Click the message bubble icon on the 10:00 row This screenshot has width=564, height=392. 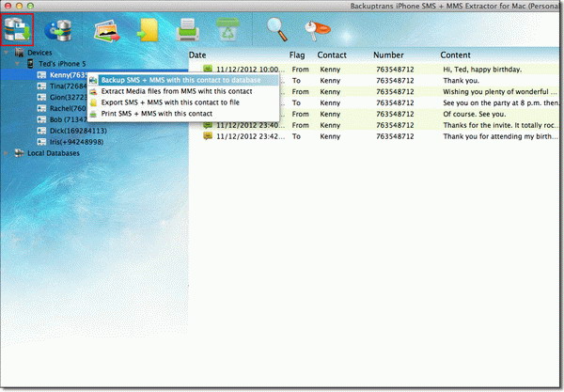point(208,69)
